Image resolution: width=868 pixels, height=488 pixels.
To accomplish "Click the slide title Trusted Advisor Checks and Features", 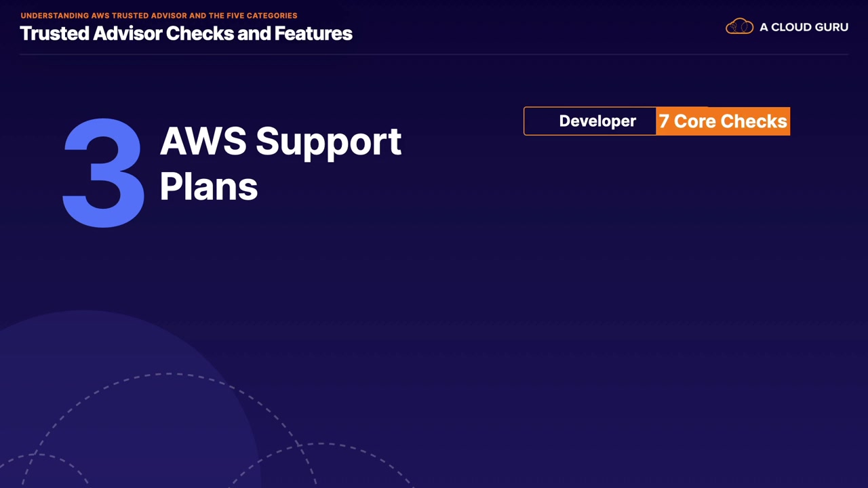I will (186, 33).
